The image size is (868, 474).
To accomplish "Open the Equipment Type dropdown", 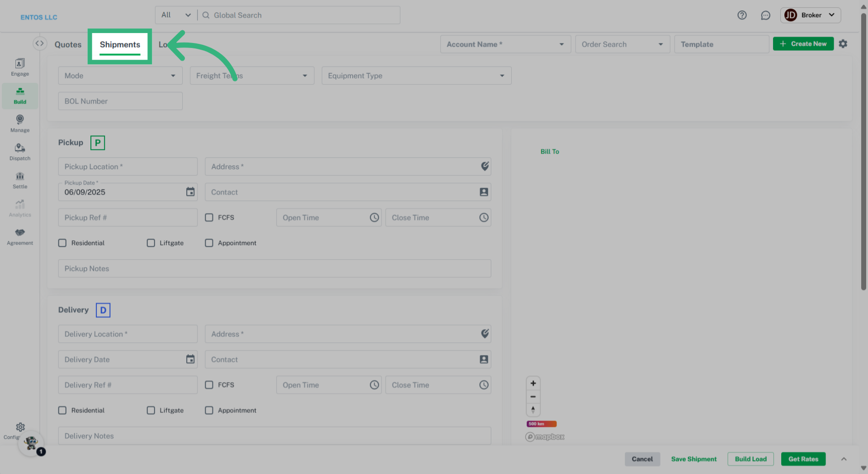I will coord(416,76).
